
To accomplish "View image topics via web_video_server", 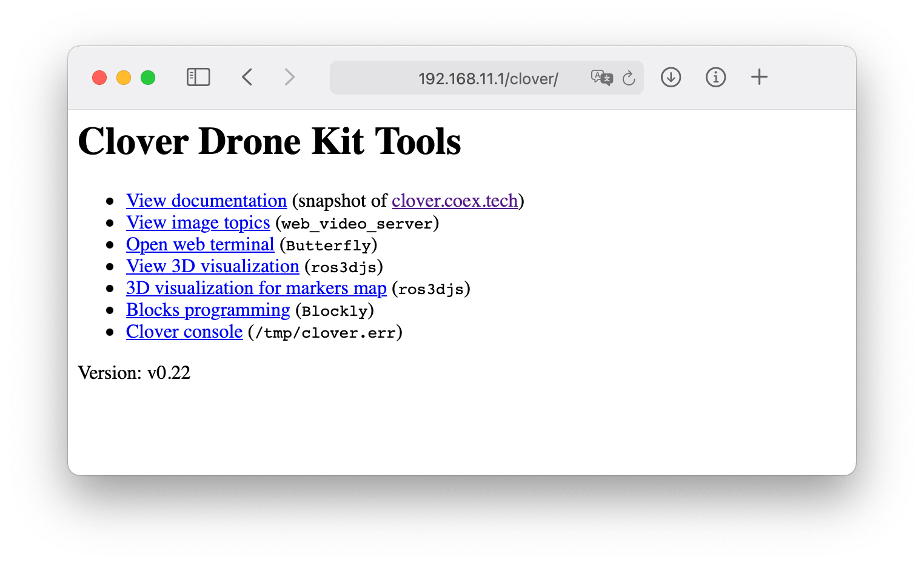I will click(x=198, y=222).
